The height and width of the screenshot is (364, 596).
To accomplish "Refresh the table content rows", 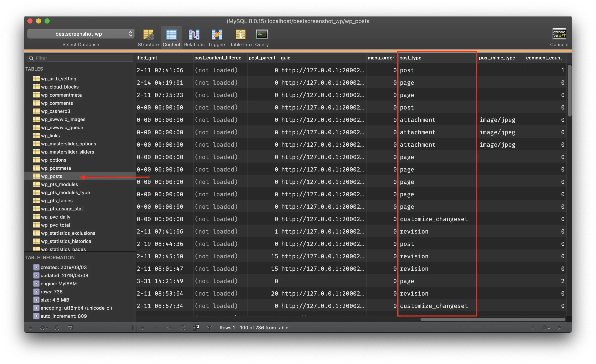I will click(183, 328).
